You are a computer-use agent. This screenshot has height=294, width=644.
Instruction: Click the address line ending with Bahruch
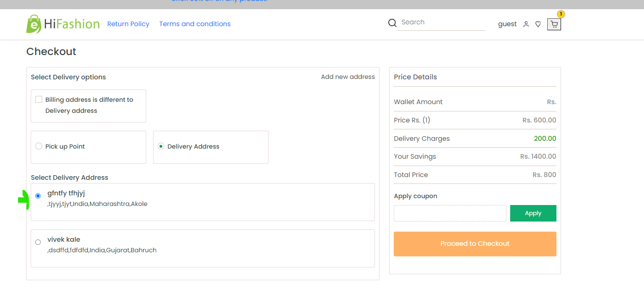[102, 250]
